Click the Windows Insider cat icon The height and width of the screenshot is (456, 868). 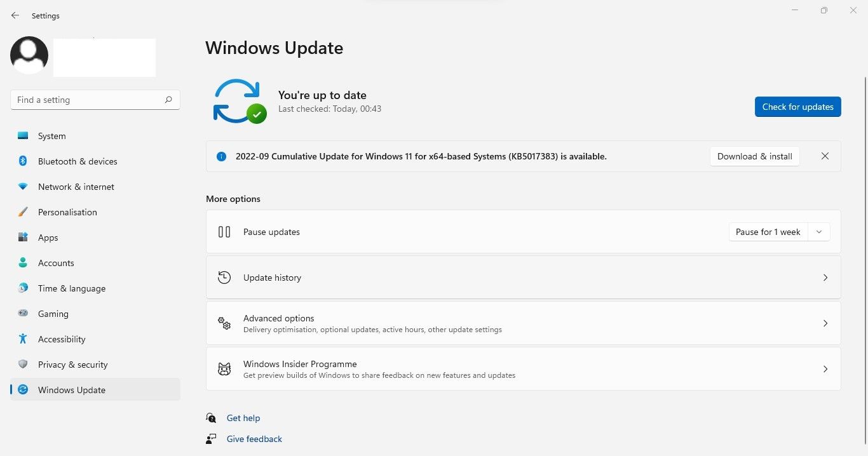click(x=224, y=369)
